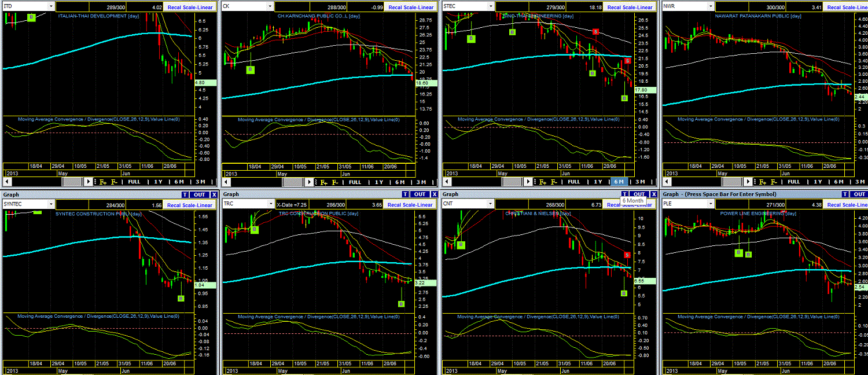
Task: Click the T icon on the TRC Graph title bar
Action: pos(405,194)
